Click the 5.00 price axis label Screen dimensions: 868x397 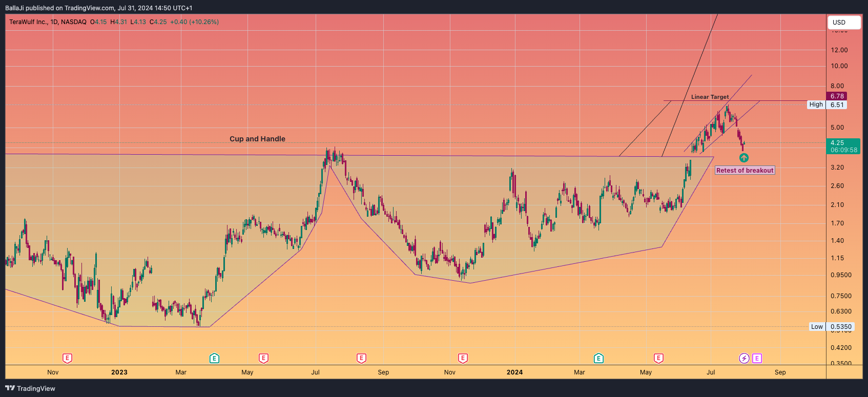[x=837, y=128]
